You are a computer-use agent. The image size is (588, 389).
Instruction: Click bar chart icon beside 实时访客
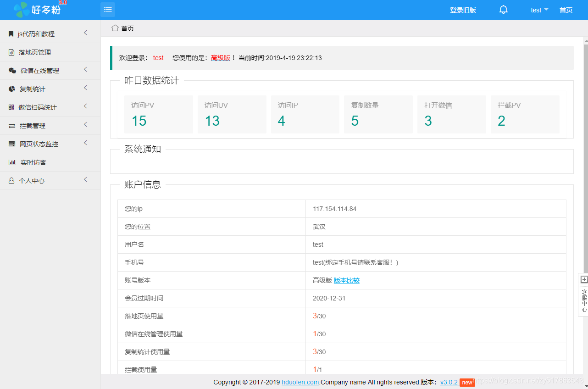point(12,162)
